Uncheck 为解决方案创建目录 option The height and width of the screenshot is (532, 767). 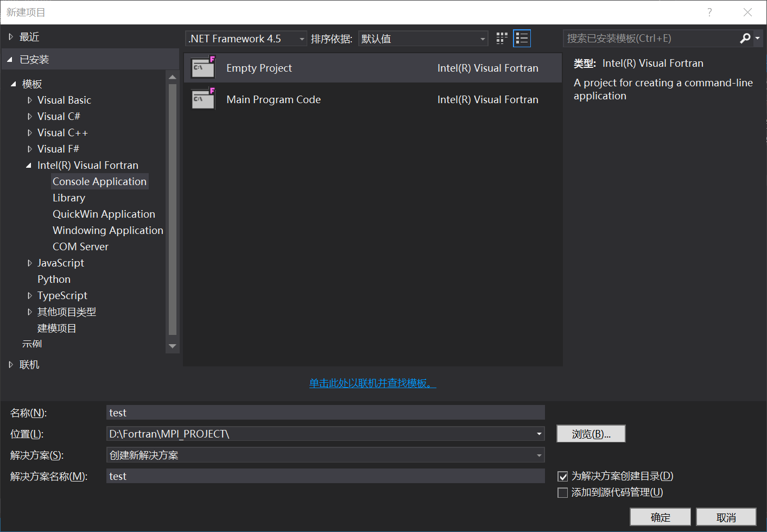click(563, 476)
